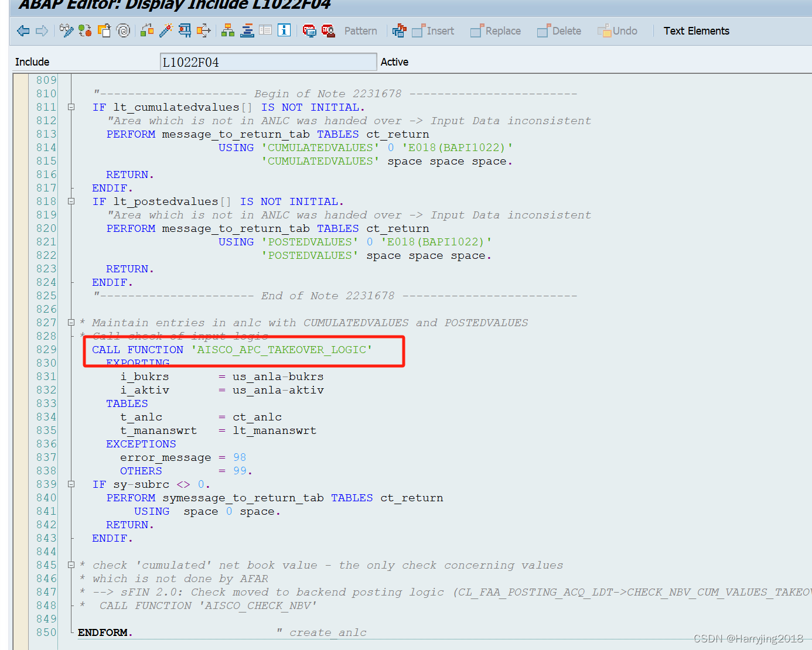Viewport: 812px width, 650px height.
Task: Click the Pretty Printer icon before Insert
Action: coord(399,31)
